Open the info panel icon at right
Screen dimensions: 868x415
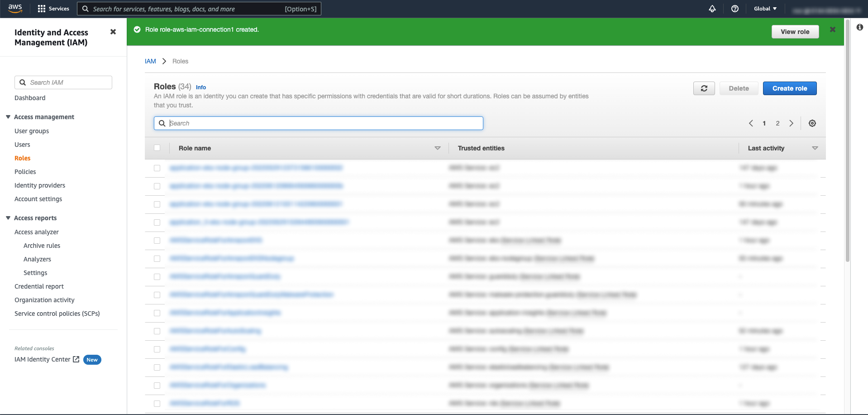point(860,27)
